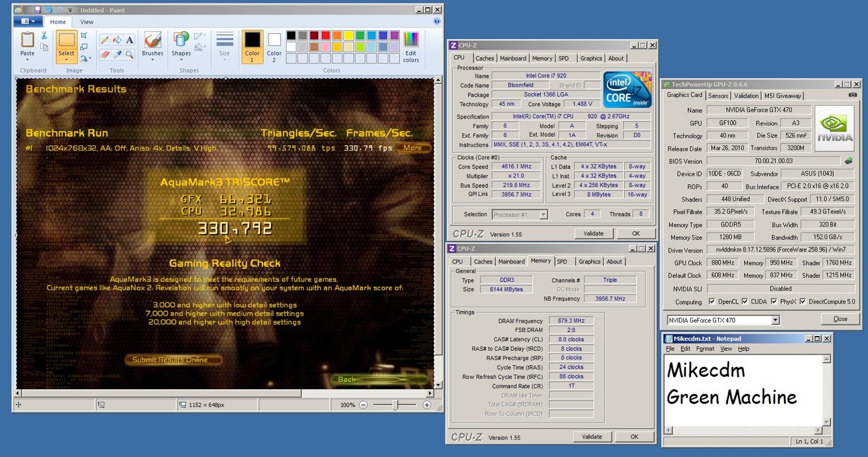This screenshot has height=457, width=868.
Task: Open the Format menu in Notepad
Action: [705, 349]
